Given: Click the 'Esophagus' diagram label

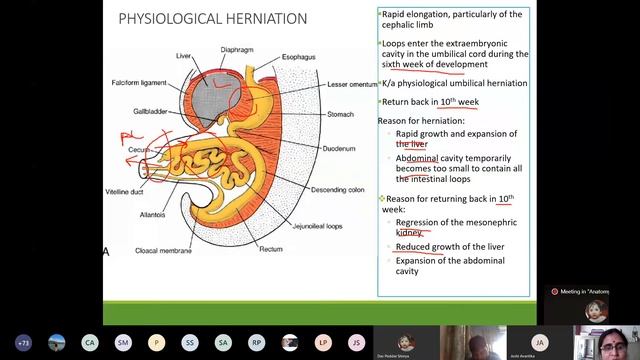Looking at the screenshot, I should point(298,57).
